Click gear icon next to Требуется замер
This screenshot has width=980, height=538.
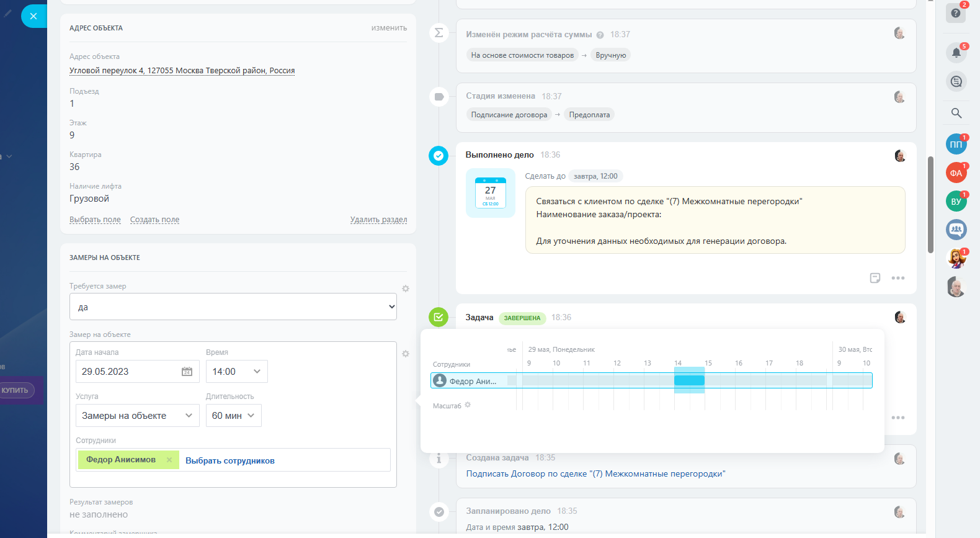[406, 289]
